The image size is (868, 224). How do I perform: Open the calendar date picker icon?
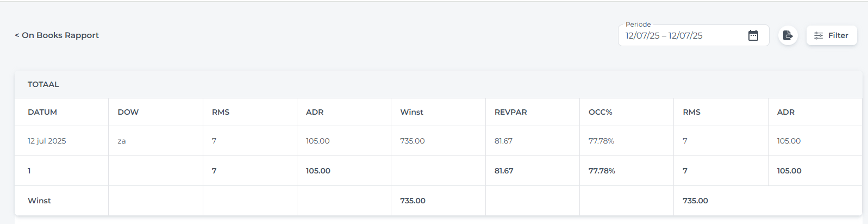(x=753, y=35)
